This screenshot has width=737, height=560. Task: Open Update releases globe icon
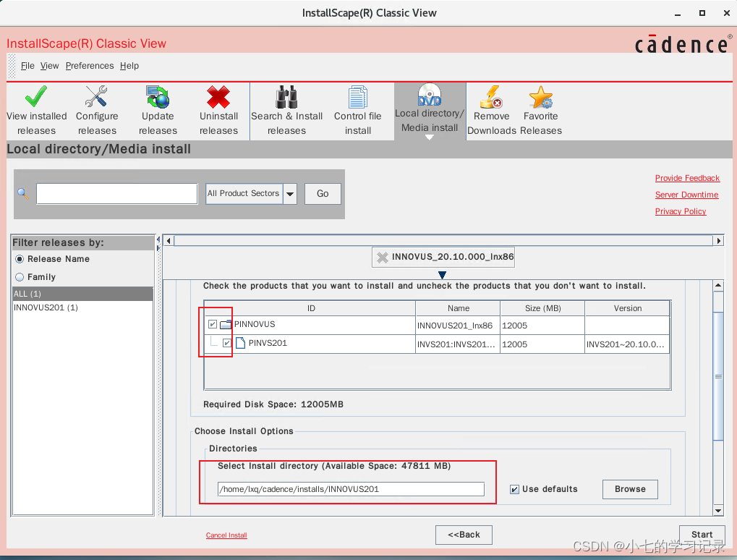click(158, 96)
